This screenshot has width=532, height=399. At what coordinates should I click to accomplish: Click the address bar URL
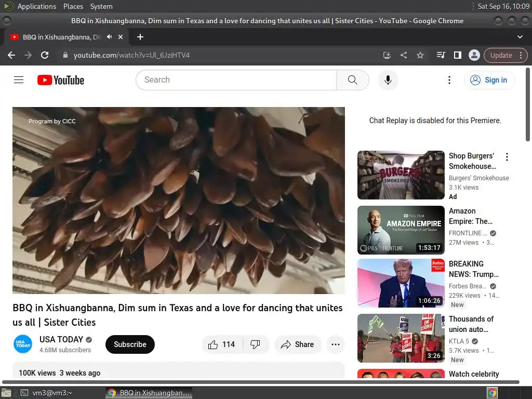tap(131, 55)
